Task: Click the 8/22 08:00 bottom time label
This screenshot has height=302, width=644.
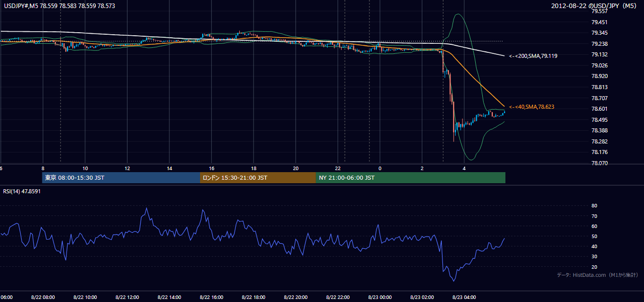Action: (x=43, y=297)
